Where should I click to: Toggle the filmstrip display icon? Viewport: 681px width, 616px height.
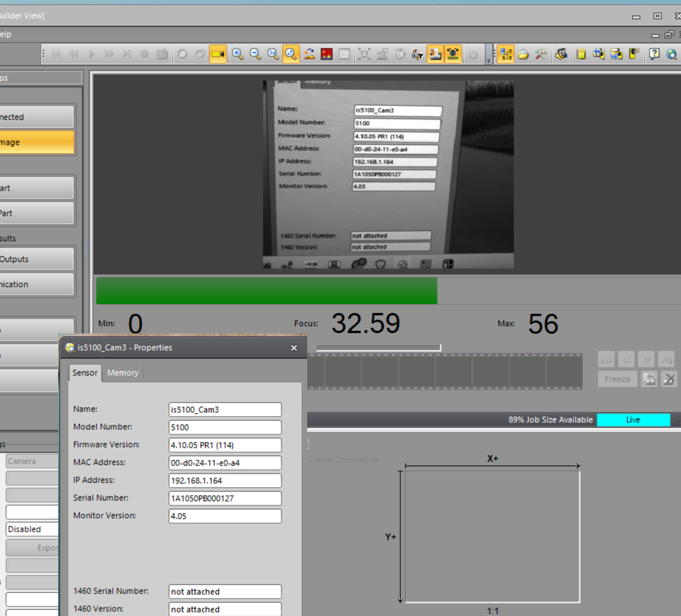[435, 54]
